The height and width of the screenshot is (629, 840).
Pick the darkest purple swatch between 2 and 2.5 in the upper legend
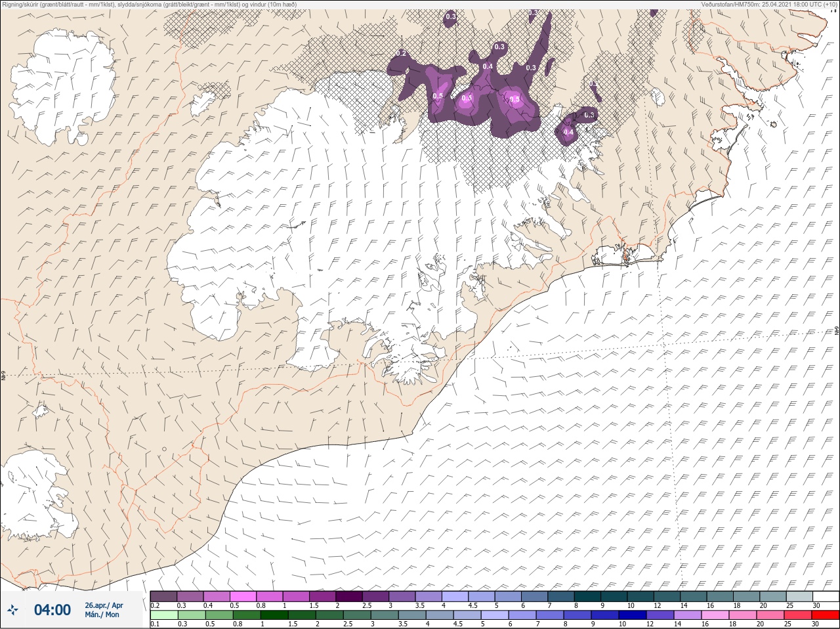tap(350, 596)
